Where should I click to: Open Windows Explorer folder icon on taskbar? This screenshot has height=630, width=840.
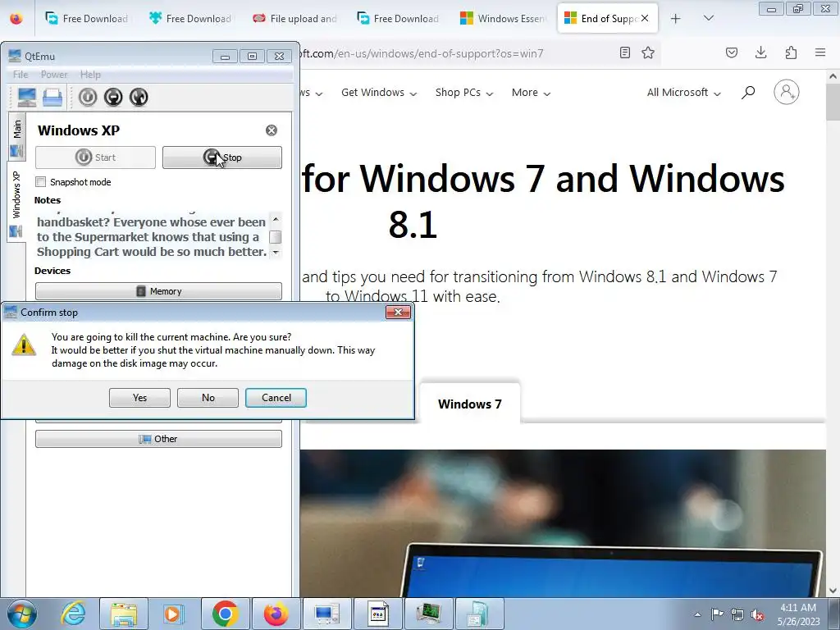pos(124,614)
